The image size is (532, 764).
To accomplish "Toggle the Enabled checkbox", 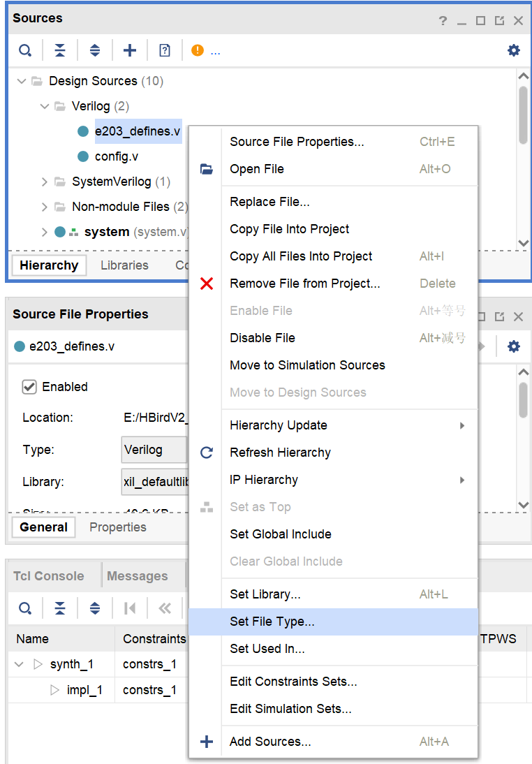I will tap(29, 387).
